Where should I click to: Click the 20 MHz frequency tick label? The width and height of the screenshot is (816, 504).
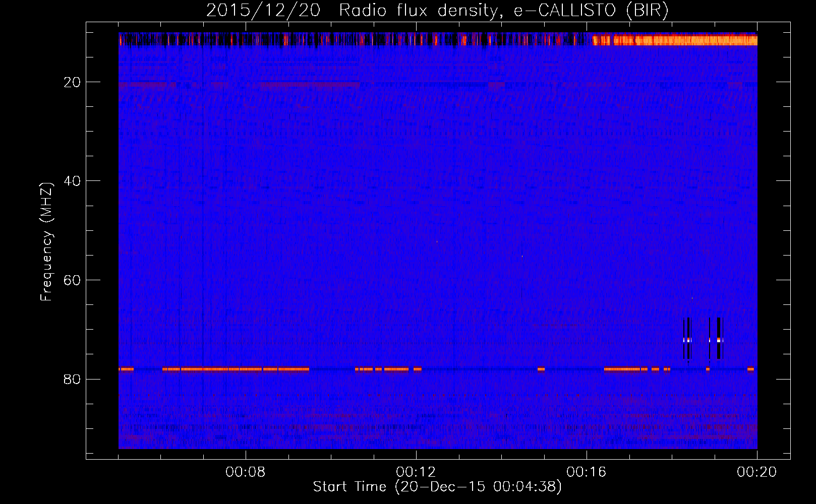click(72, 82)
